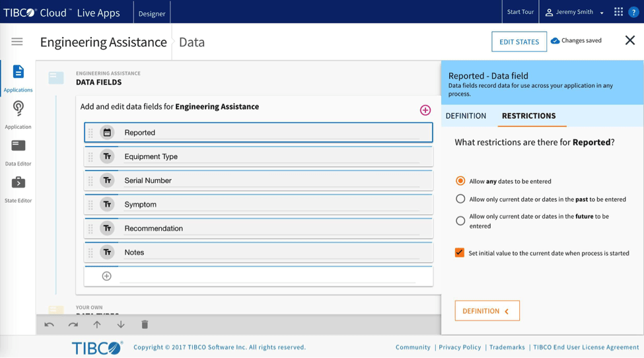Open Applications in the sidebar
The height and width of the screenshot is (358, 644).
[x=18, y=78]
